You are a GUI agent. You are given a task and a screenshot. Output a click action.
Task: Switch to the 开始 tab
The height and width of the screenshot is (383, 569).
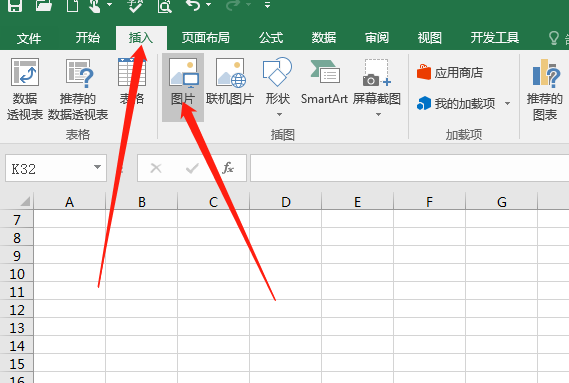(87, 38)
